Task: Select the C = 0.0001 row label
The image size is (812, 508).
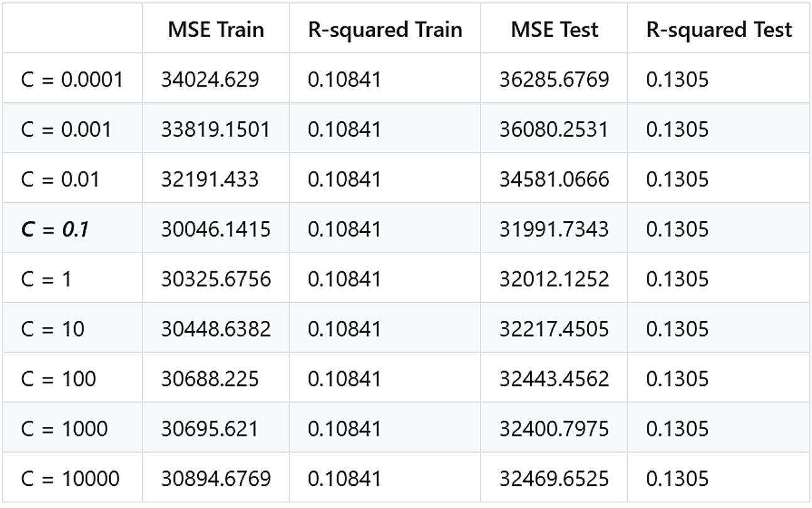Action: 72,79
